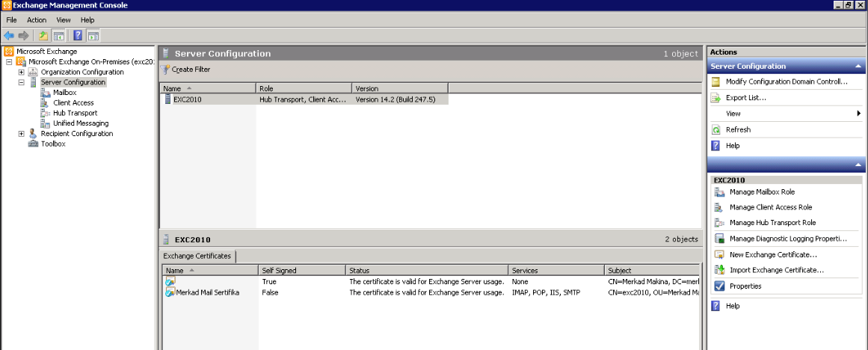Click the Forward arrow toolbar icon
This screenshot has height=350, width=868.
point(23,36)
